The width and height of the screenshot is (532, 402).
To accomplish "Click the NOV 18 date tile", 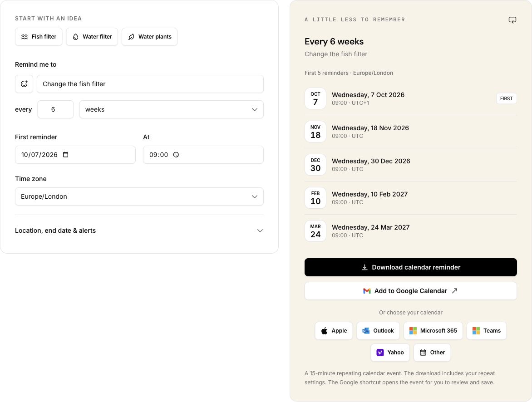I will point(315,132).
